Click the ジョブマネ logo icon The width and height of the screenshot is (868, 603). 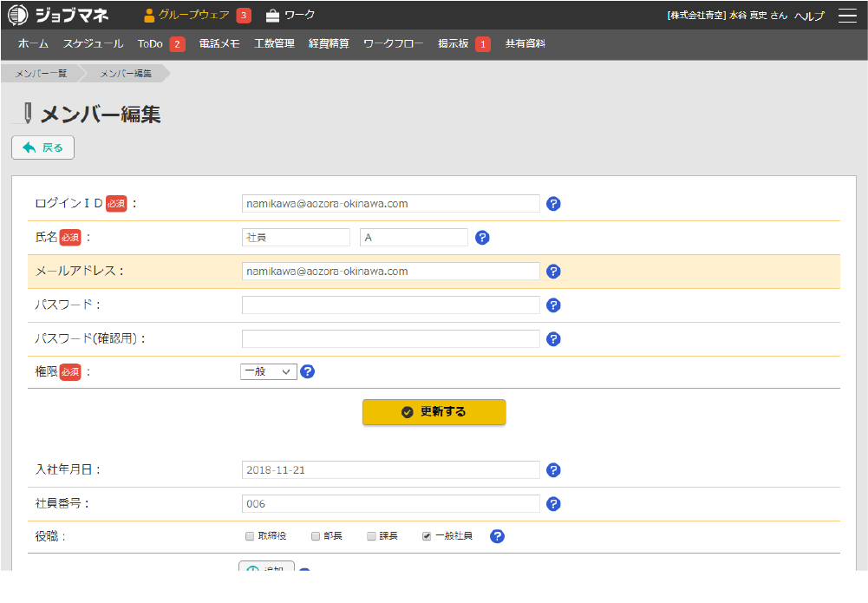pos(17,15)
